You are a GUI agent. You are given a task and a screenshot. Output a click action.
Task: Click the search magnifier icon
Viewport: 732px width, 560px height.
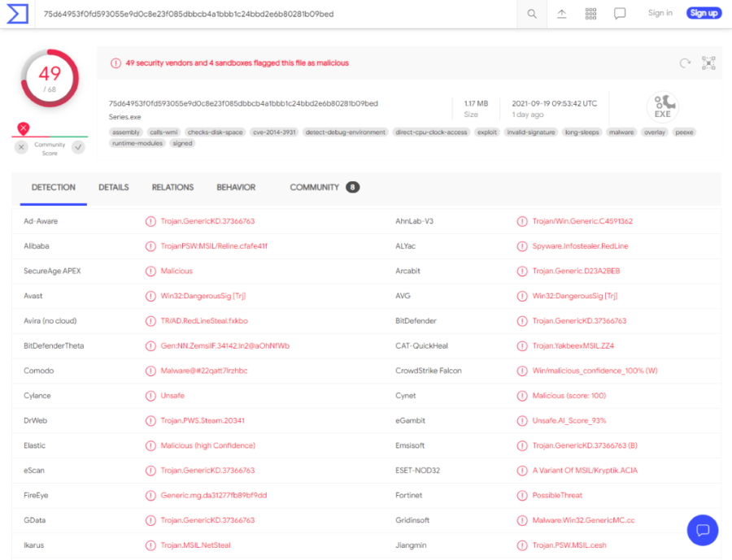[x=532, y=14]
